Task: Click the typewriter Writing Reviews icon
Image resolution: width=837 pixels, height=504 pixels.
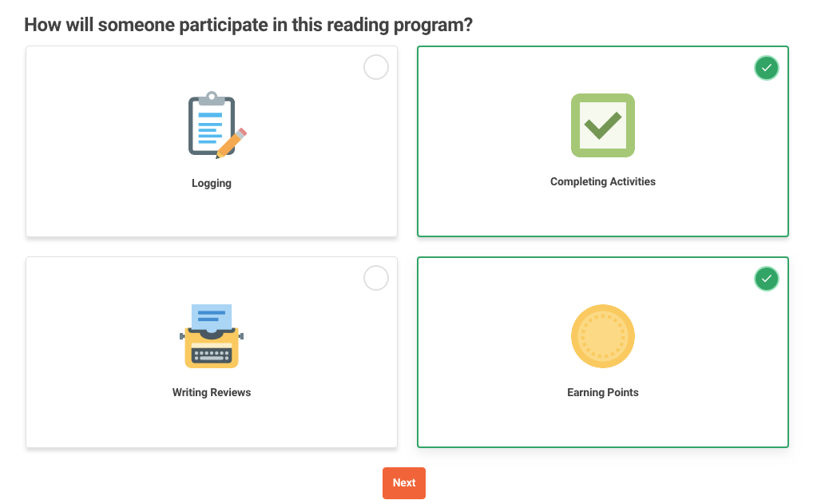Action: coord(212,335)
